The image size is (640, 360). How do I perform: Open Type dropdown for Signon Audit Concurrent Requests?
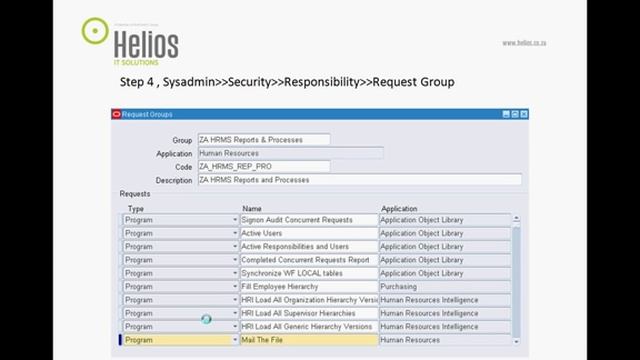coord(235,220)
